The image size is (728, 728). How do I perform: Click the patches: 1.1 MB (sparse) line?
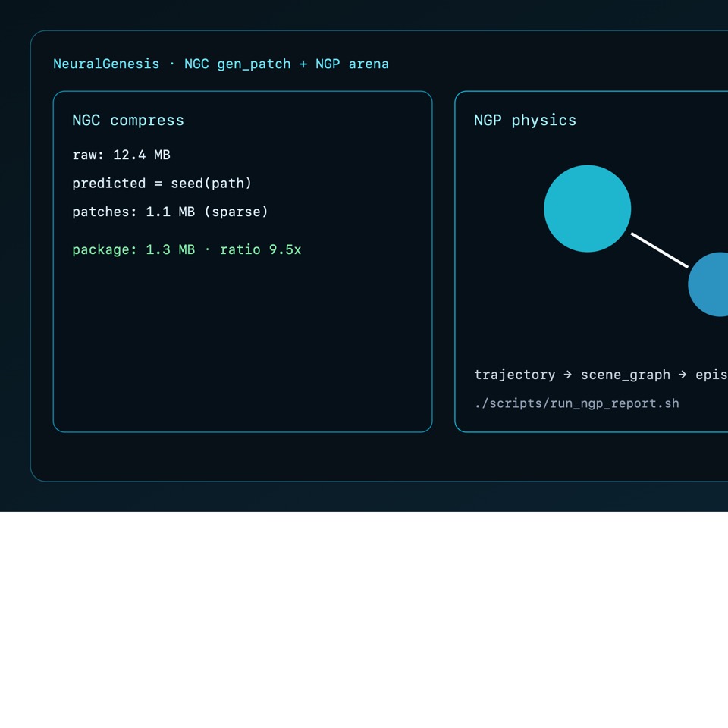[171, 212]
